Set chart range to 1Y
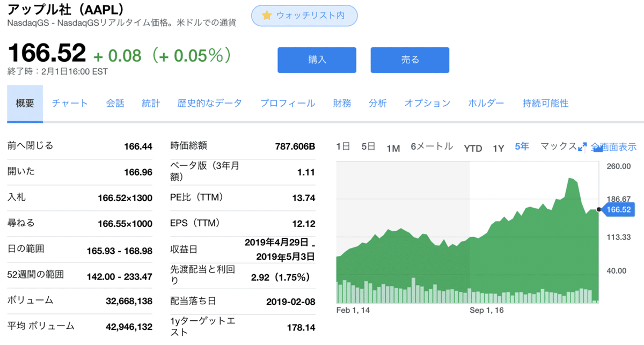 (499, 149)
